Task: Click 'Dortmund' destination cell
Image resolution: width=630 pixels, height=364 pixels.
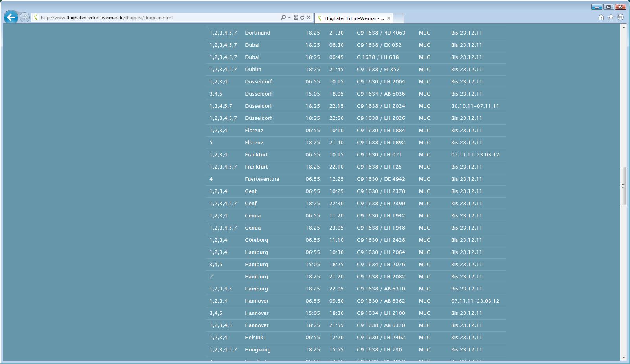Action: pos(257,33)
